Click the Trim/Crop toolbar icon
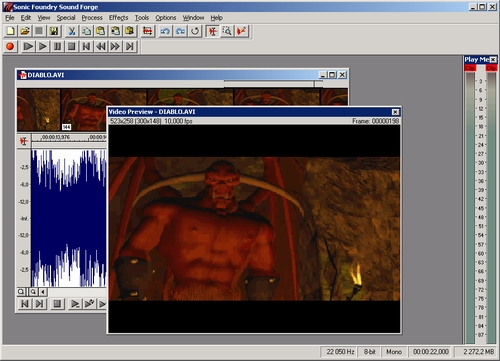The image size is (500, 361). (x=147, y=31)
